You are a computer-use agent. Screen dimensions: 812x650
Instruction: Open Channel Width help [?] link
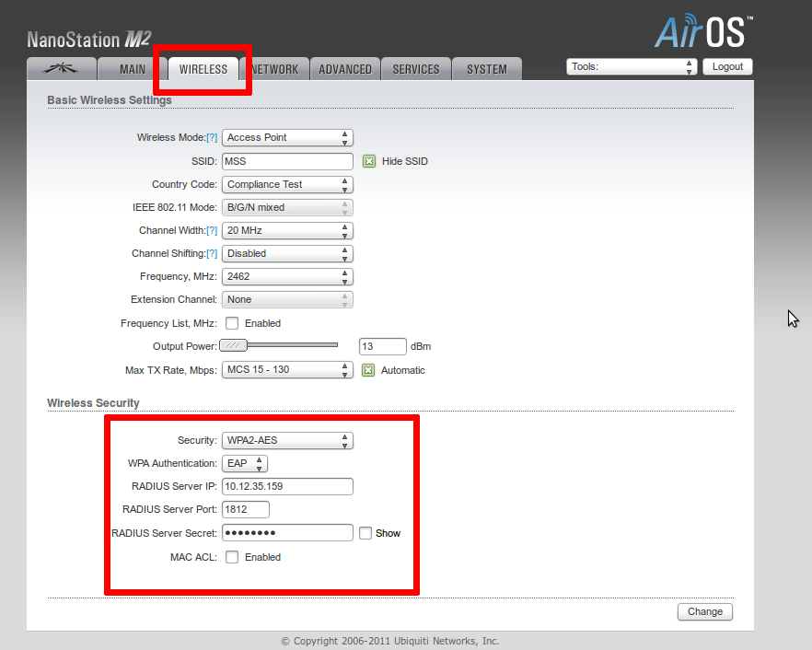coord(212,230)
